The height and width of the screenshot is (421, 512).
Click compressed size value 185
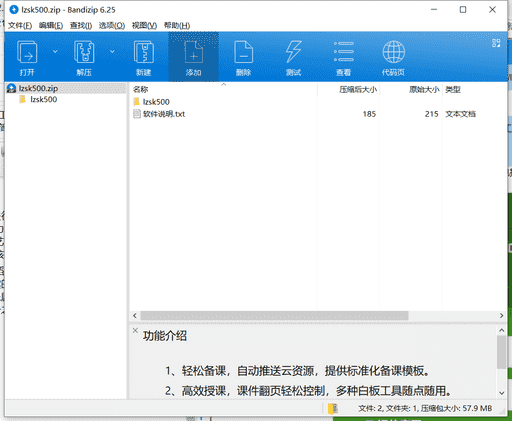(x=369, y=114)
